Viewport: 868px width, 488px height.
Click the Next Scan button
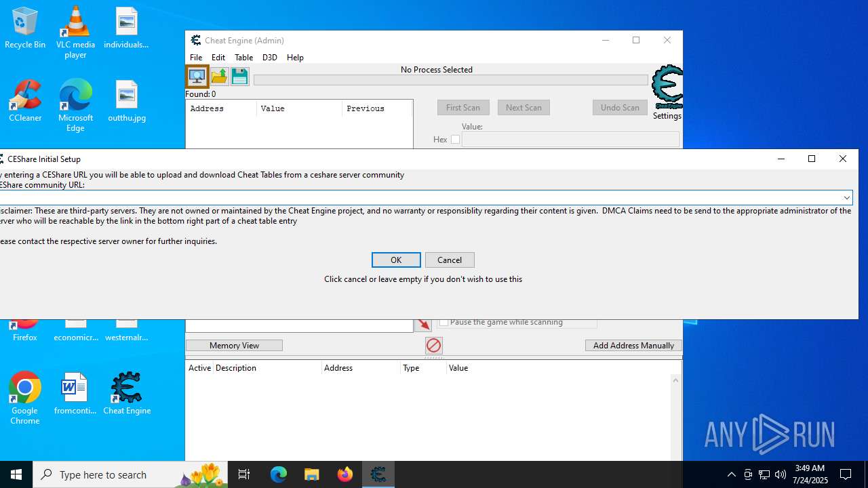click(x=524, y=108)
